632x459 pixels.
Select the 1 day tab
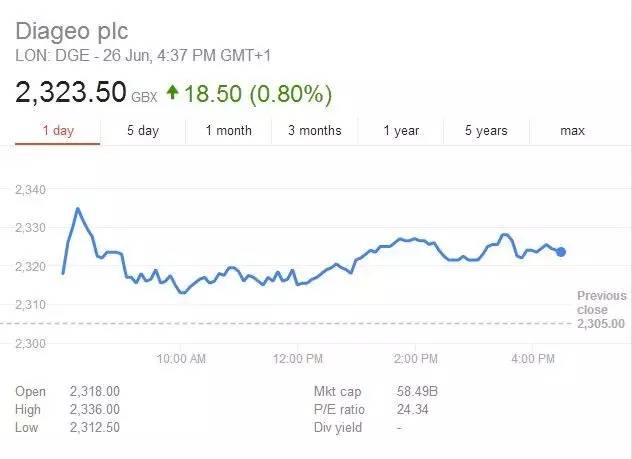click(59, 131)
